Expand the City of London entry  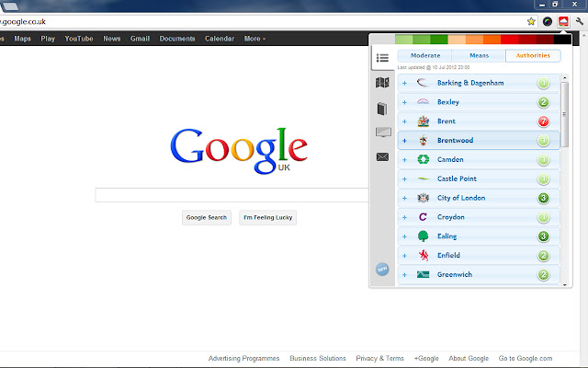point(404,198)
